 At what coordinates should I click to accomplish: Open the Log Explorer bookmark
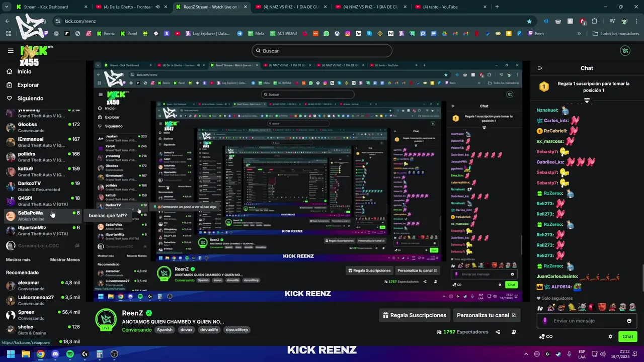coord(208,34)
